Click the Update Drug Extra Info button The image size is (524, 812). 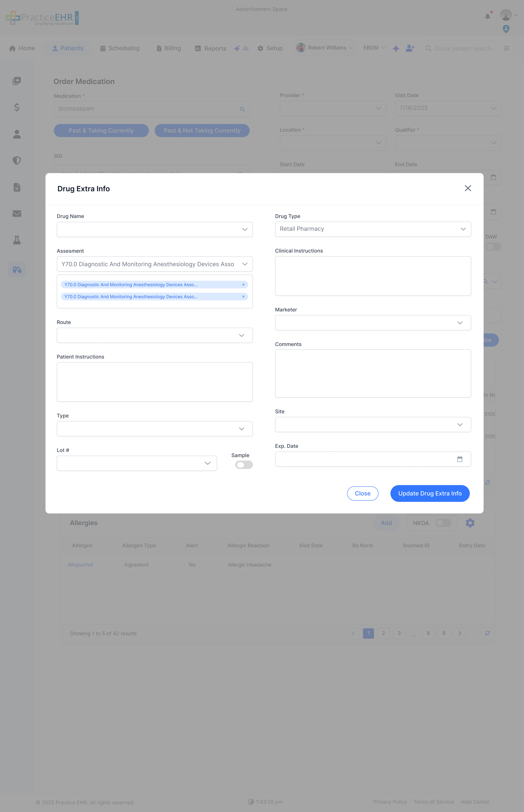430,493
